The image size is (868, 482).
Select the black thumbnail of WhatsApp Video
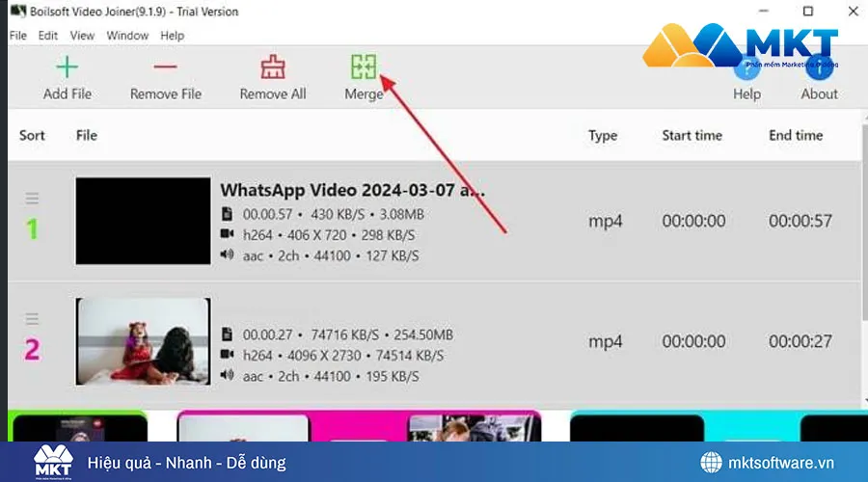click(x=143, y=221)
